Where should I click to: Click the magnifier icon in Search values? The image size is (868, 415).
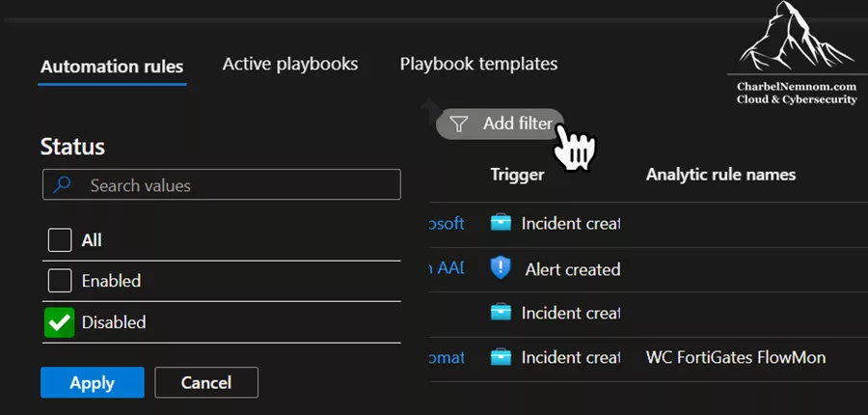62,184
